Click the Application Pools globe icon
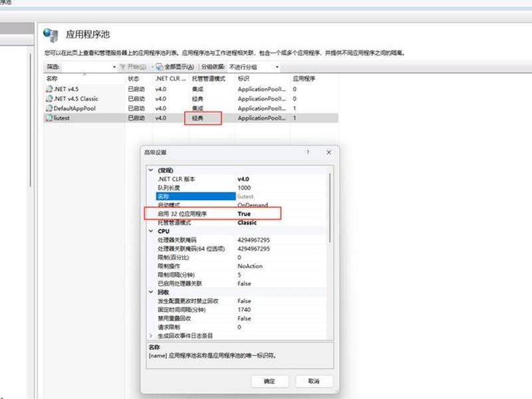The image size is (532, 399). [x=51, y=35]
